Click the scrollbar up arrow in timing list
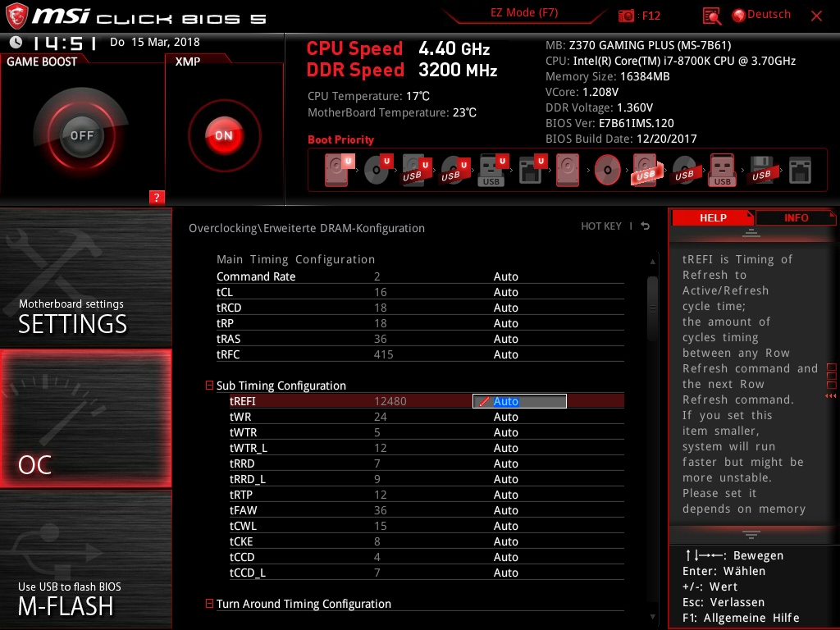 (652, 262)
